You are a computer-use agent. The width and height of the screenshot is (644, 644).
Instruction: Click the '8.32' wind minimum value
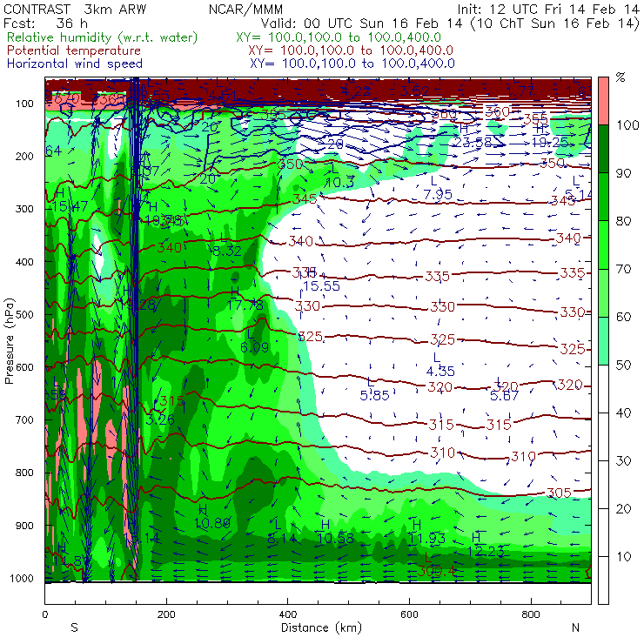coord(227,251)
